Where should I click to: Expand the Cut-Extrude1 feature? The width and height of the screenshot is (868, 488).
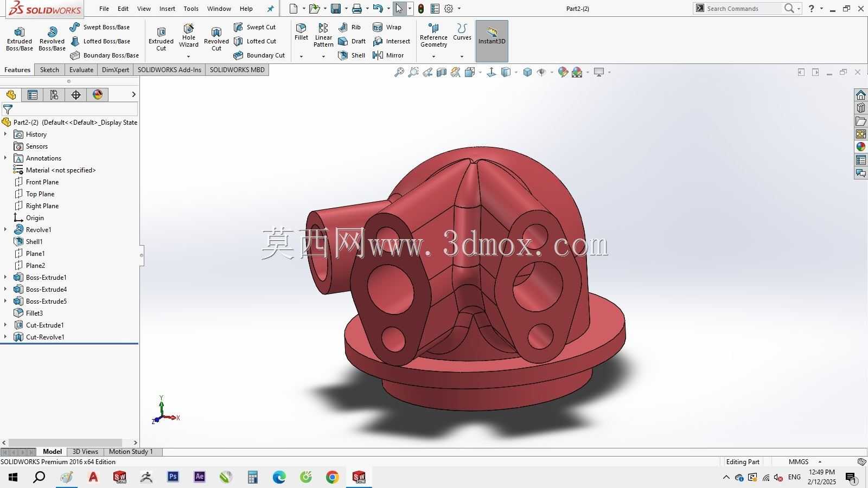[5, 325]
